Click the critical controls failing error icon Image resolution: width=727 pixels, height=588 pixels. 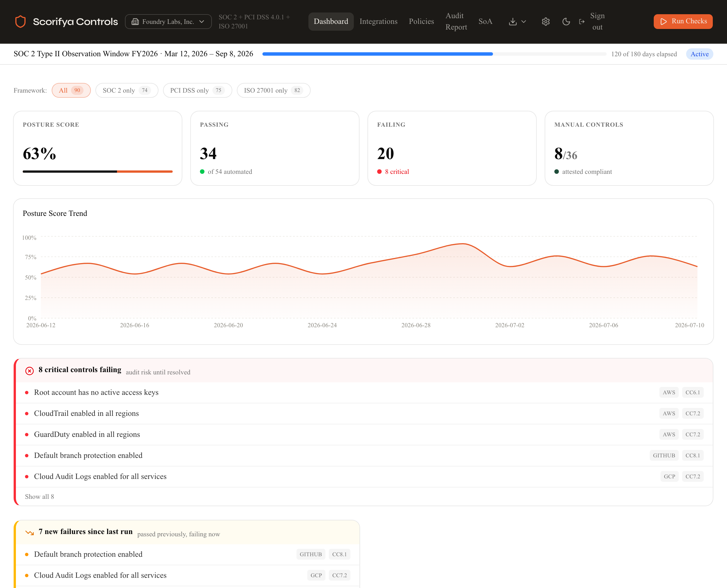point(30,371)
